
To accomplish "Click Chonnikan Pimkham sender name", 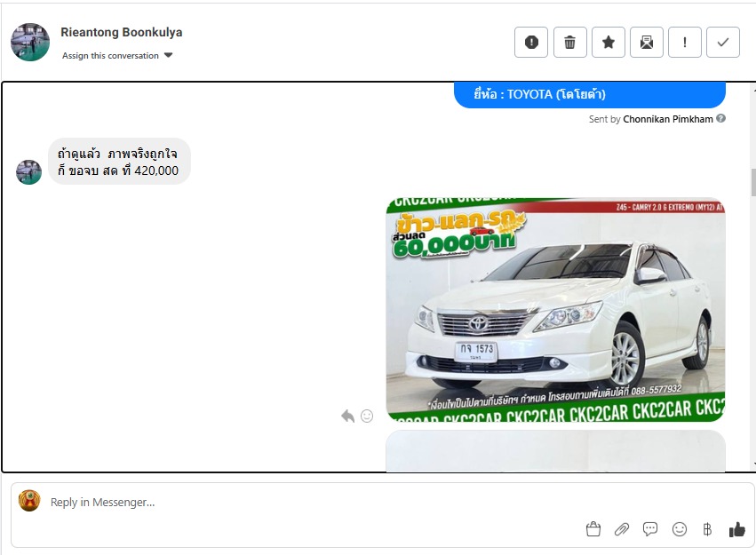I will [x=668, y=119].
